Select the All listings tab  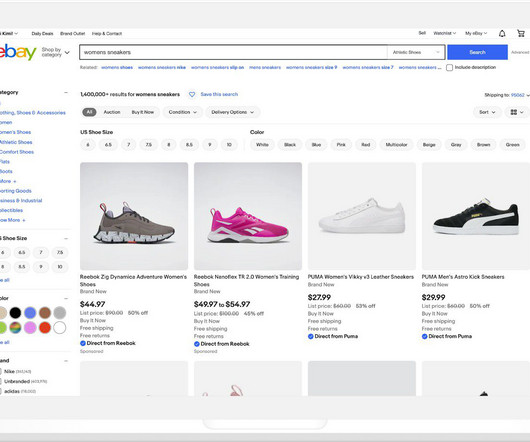tap(89, 112)
